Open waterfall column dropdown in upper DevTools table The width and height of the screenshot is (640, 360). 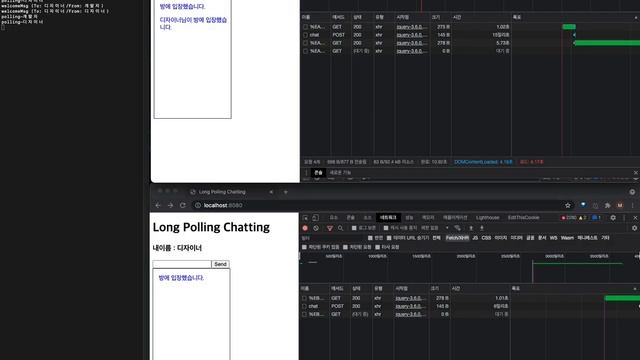636,18
